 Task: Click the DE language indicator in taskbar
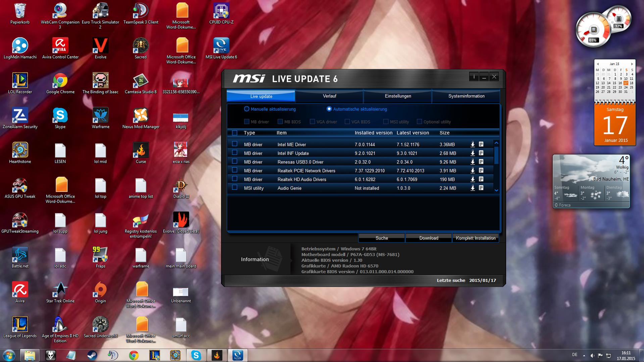pos(575,355)
